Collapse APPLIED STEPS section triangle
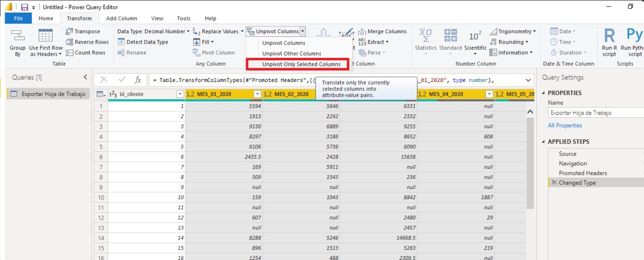Viewport: 644px width, 260px height. coord(543,142)
